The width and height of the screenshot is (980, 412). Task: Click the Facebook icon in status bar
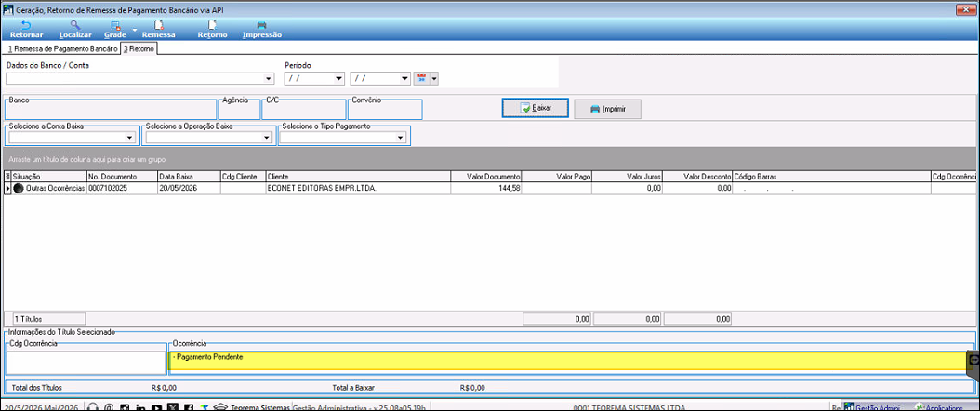point(188,407)
